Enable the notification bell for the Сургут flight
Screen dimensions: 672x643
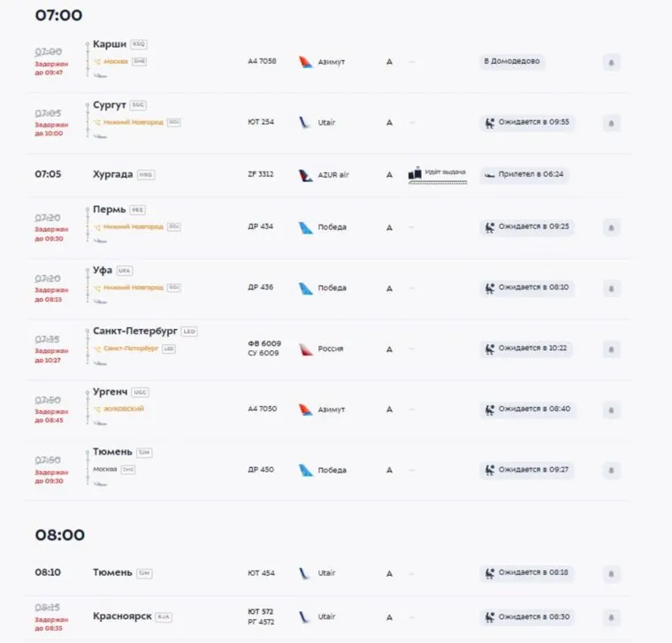point(611,122)
